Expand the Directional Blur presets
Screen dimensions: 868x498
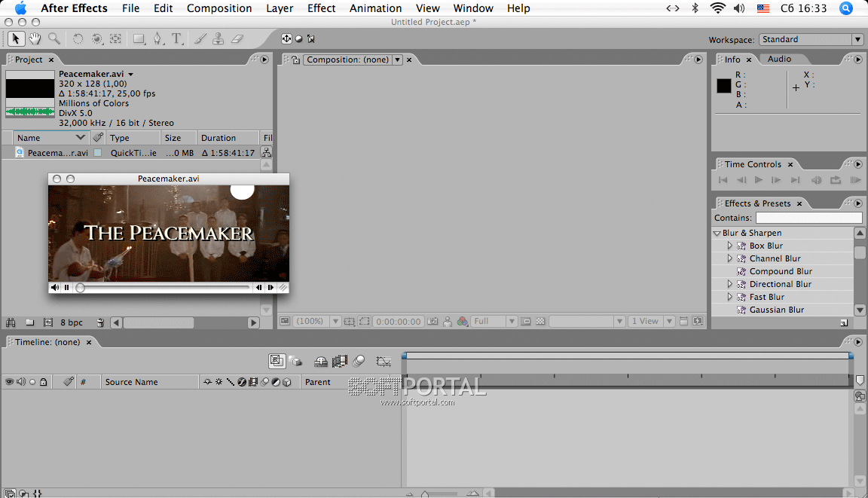pyautogui.click(x=729, y=284)
